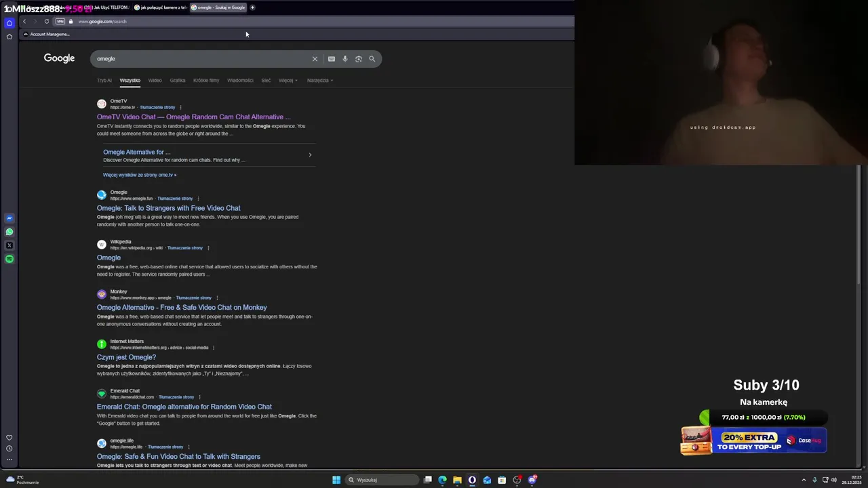The image size is (868, 488).
Task: Go back using browser back arrow
Action: pos(24,22)
